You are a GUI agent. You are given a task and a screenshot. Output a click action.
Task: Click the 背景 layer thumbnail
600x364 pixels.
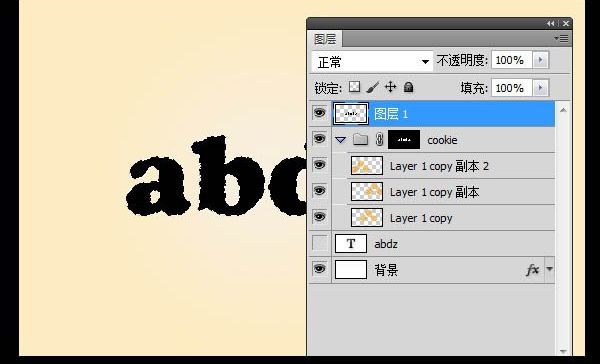click(351, 269)
